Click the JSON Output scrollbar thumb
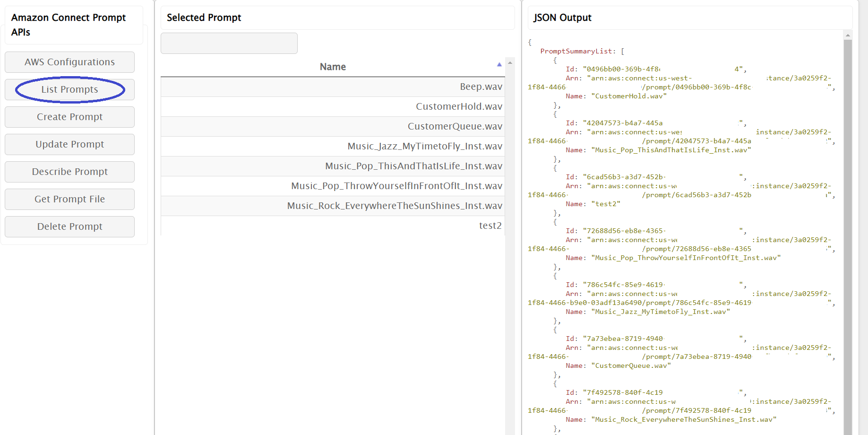The width and height of the screenshot is (868, 435). point(848,236)
